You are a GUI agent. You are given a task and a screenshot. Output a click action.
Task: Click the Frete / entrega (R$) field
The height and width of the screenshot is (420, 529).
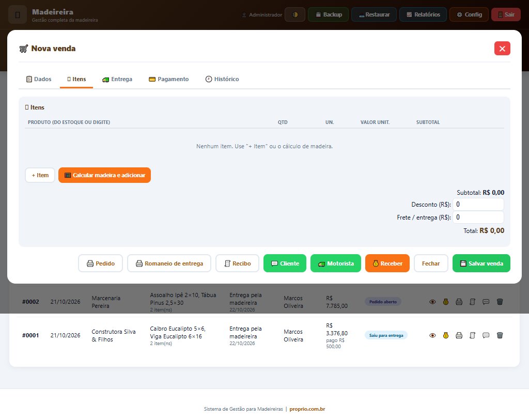(478, 217)
